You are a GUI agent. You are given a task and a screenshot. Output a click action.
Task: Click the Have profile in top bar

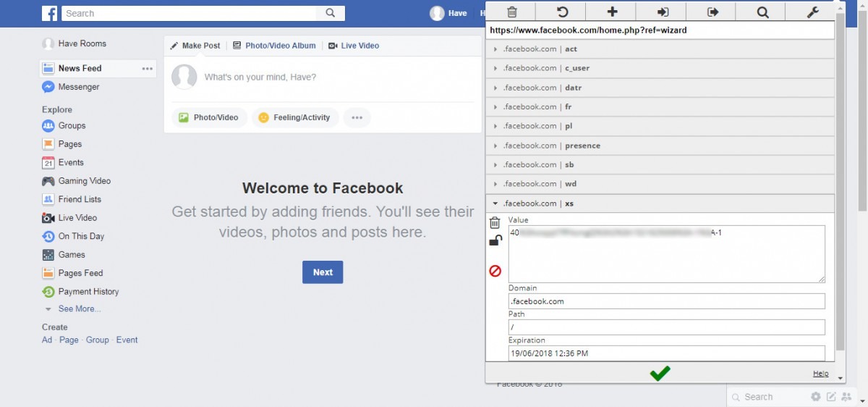pyautogui.click(x=448, y=13)
